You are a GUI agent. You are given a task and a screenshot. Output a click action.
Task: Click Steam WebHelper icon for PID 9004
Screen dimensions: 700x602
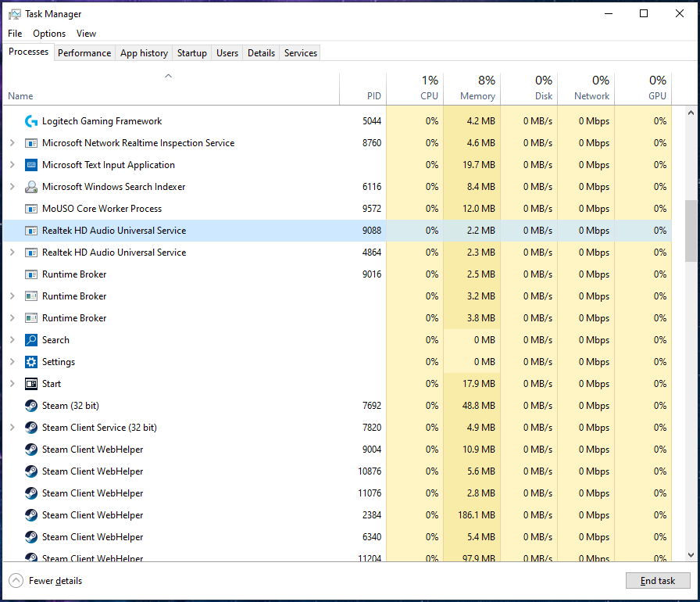(x=31, y=450)
